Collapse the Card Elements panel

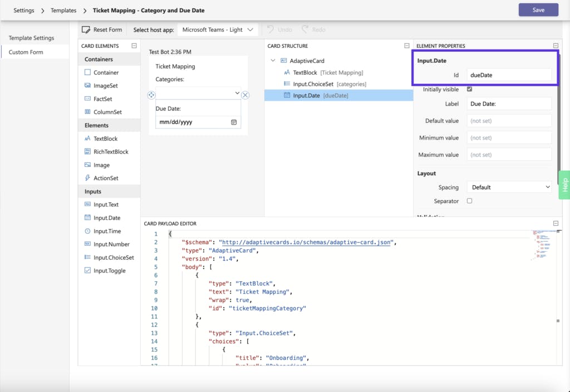point(134,46)
